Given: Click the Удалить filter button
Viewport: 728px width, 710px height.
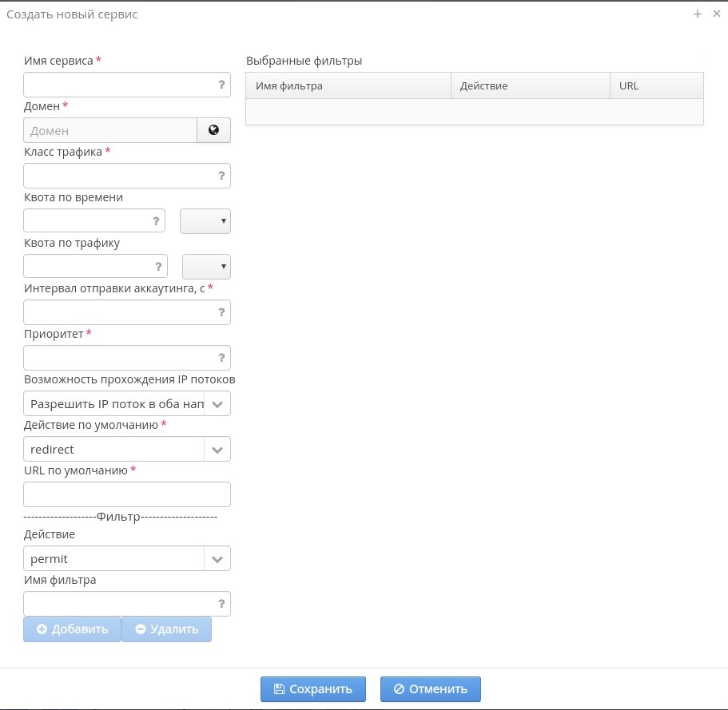Looking at the screenshot, I should pyautogui.click(x=166, y=629).
